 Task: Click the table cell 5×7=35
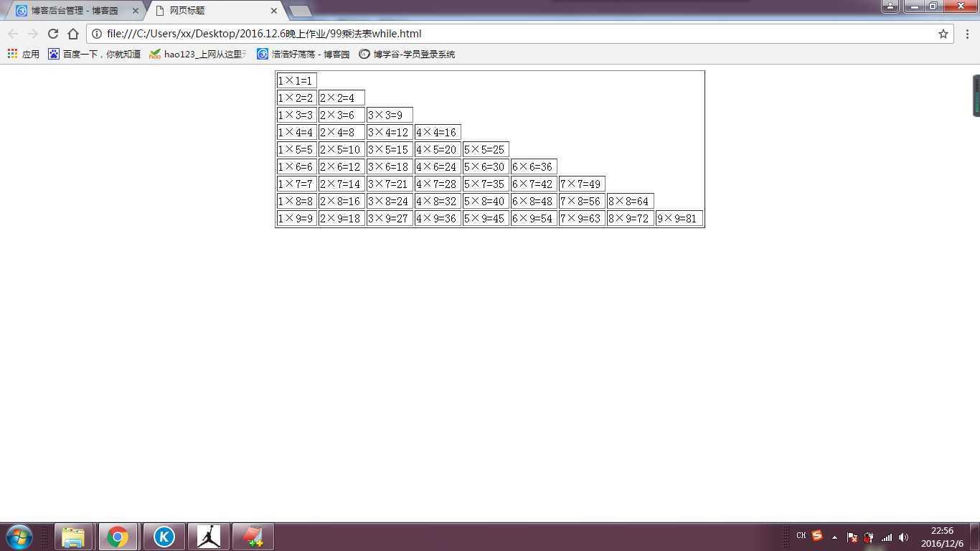486,184
